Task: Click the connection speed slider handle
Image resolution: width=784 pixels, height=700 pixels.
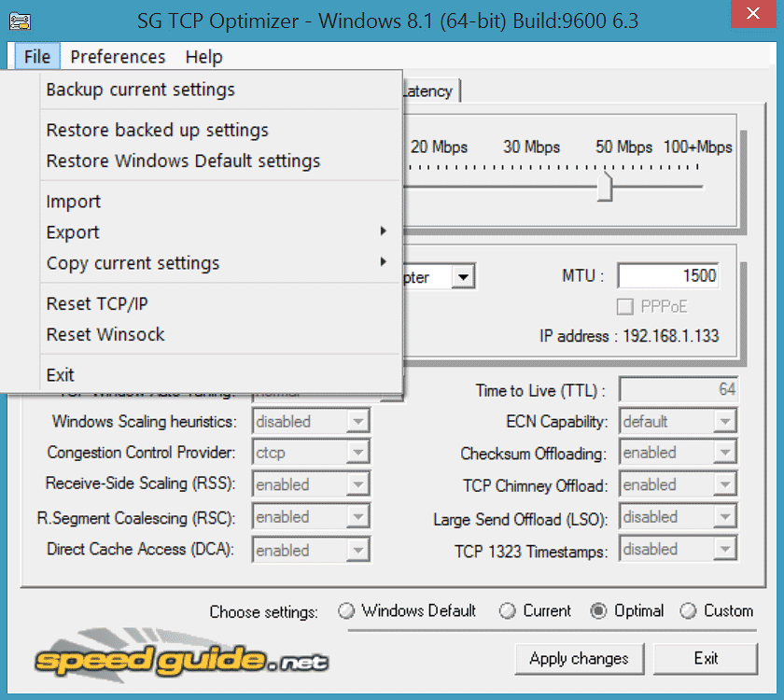Action: pyautogui.click(x=605, y=187)
